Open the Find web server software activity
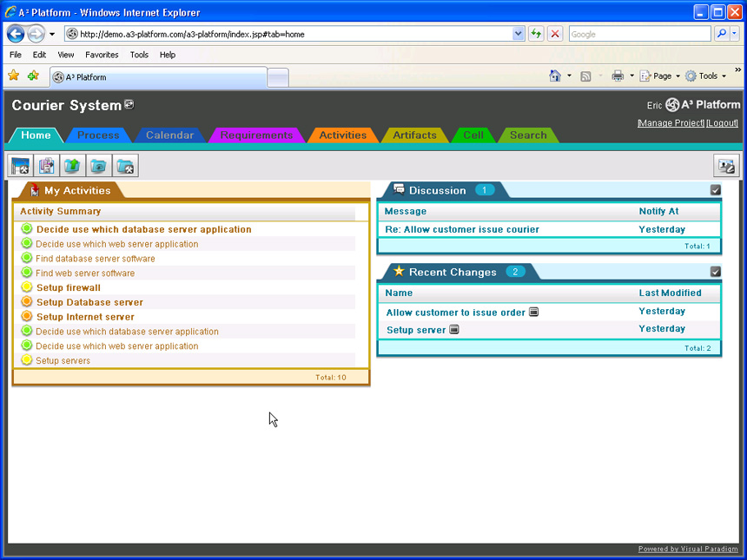The image size is (747, 560). point(85,273)
